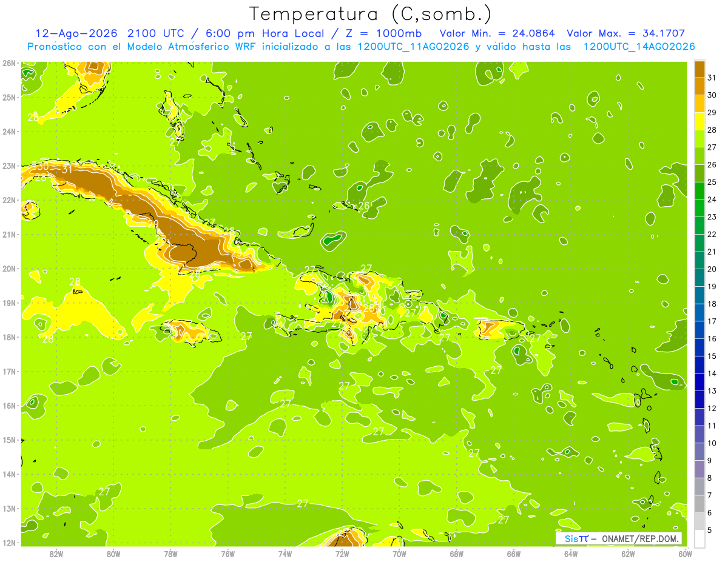Click the SisTT - ONAMET/REP.DOM. logo box
The image size is (728, 562).
tap(618, 538)
